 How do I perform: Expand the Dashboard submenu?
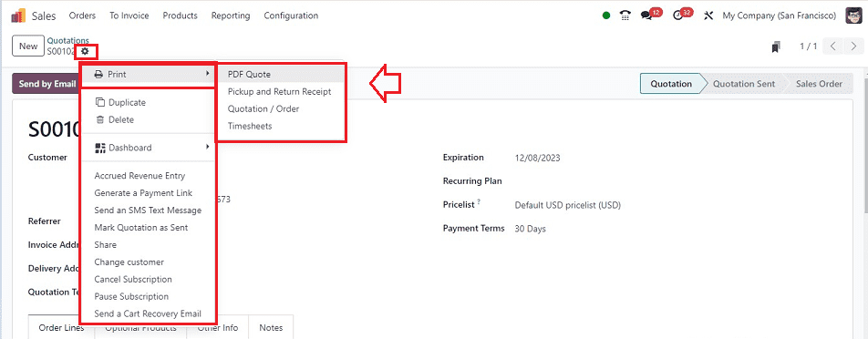[x=149, y=148]
